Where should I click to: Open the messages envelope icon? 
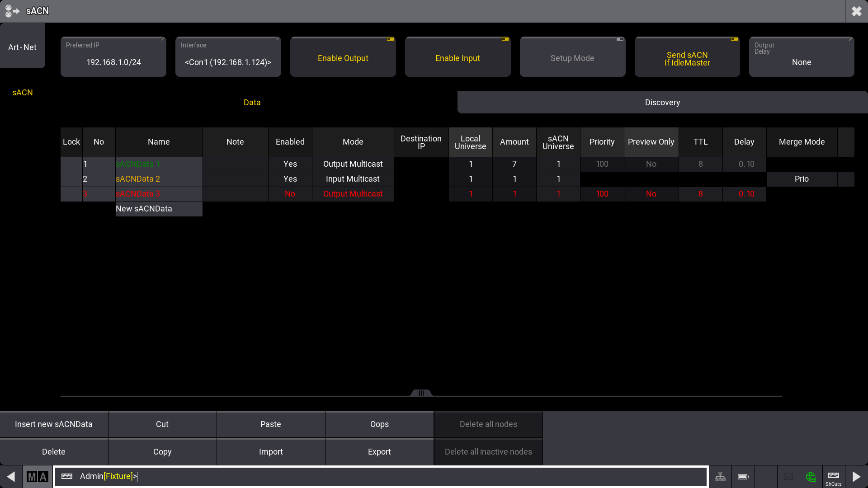pos(788,477)
